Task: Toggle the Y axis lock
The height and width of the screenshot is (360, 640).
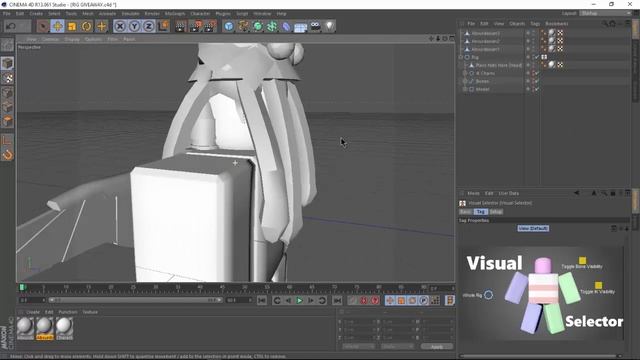Action: (134, 27)
